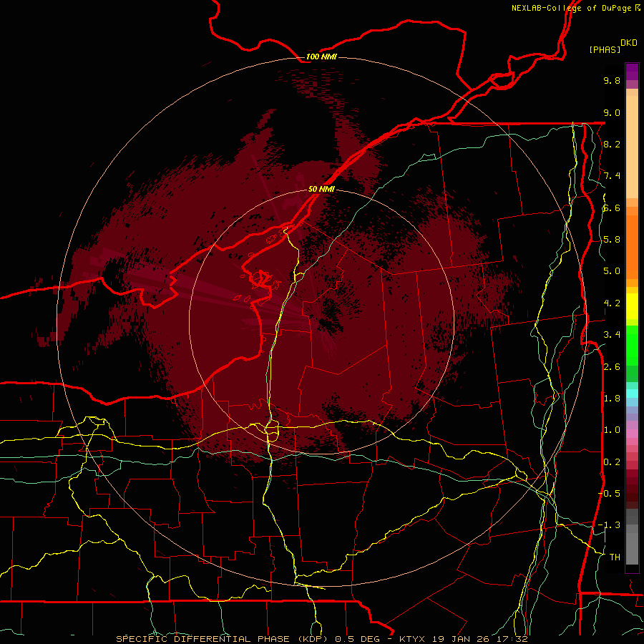The width and height of the screenshot is (644, 644).
Task: Click the -1.3 value on the legend
Action: pyautogui.click(x=609, y=525)
